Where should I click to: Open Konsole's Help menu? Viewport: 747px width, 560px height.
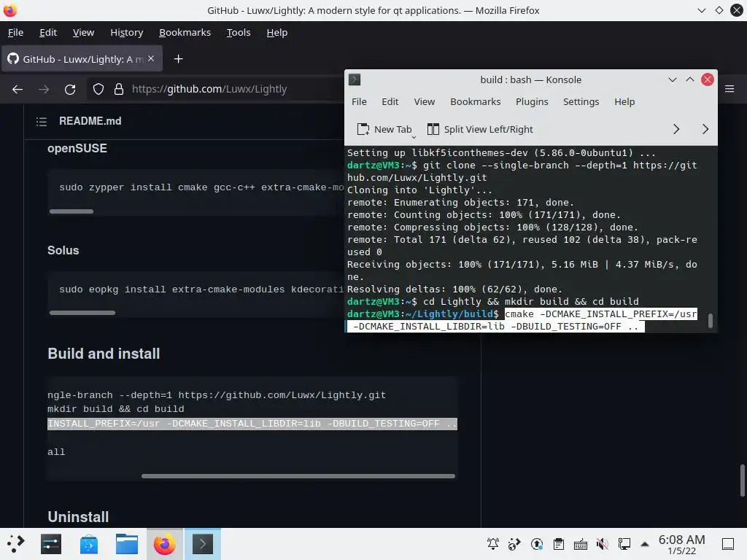[x=624, y=101]
